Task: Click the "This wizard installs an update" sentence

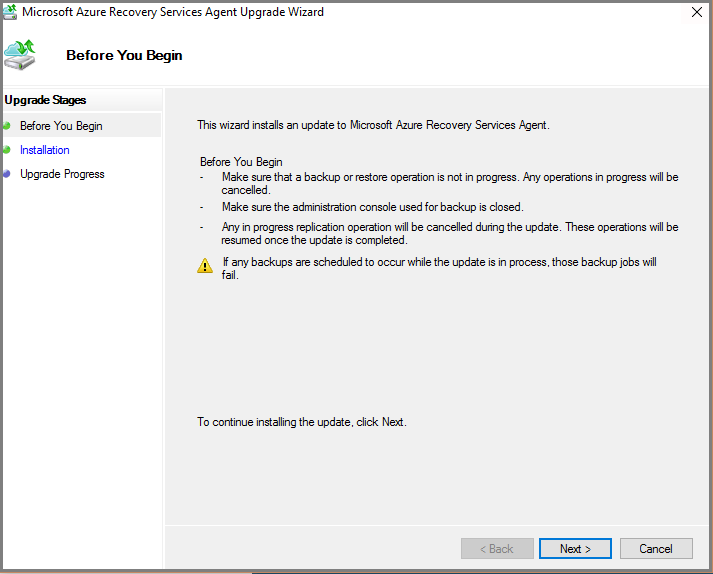Action: click(374, 125)
